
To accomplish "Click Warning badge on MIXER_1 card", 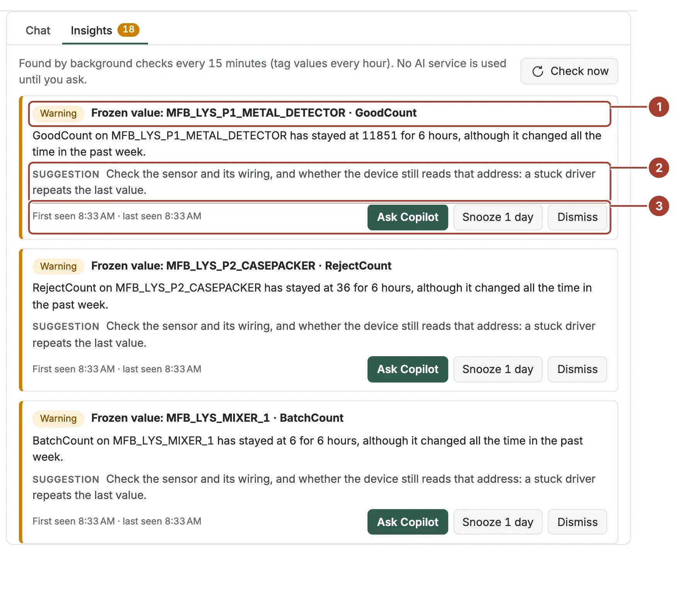I will click(x=58, y=419).
